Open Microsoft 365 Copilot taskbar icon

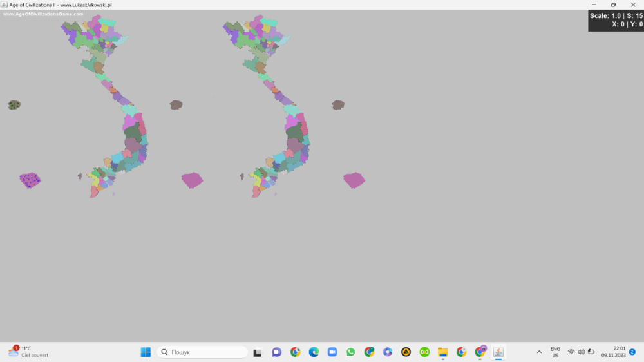(x=387, y=352)
